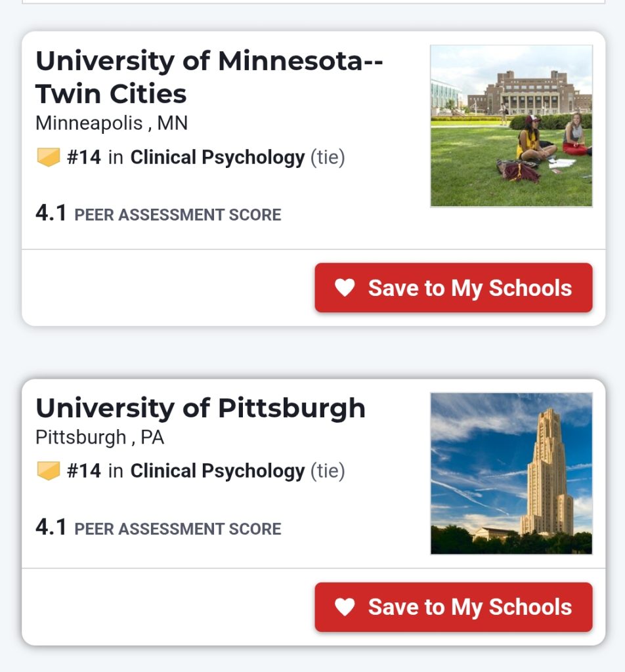Click ranking badge icon on Pittsburgh card
This screenshot has width=625, height=672.
(49, 471)
